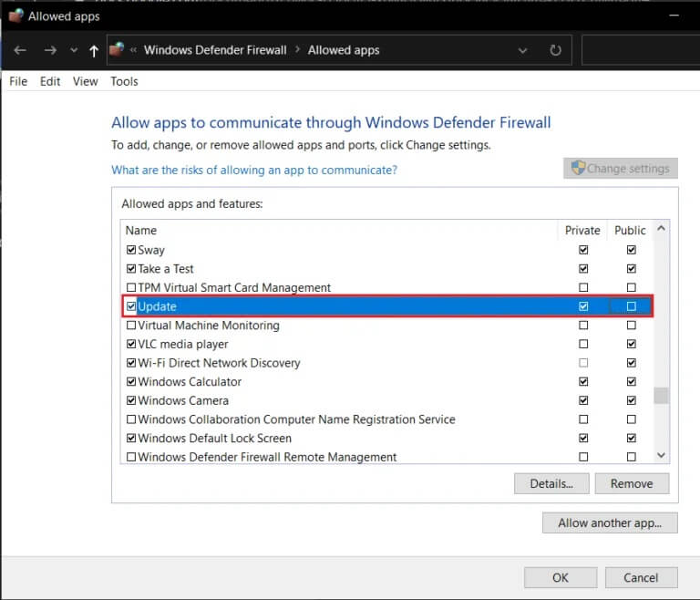
Task: Click the list scrollbar up arrow
Action: pos(662,230)
